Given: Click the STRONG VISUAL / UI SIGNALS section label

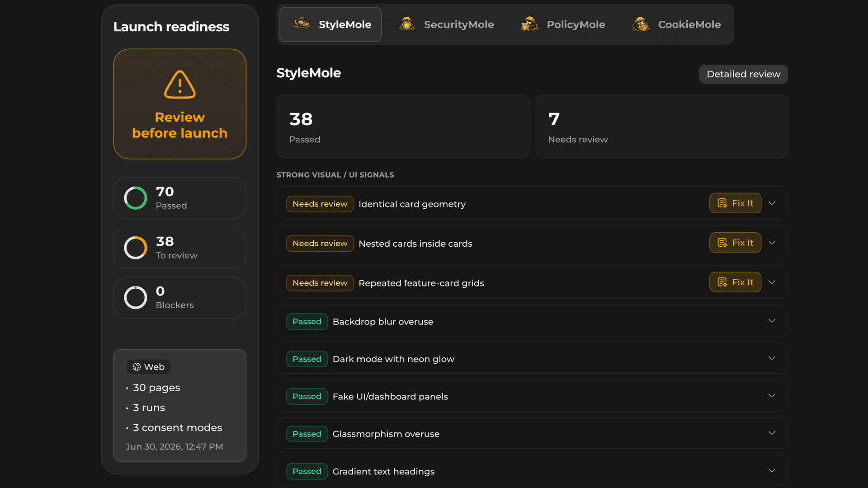Looking at the screenshot, I should 335,175.
